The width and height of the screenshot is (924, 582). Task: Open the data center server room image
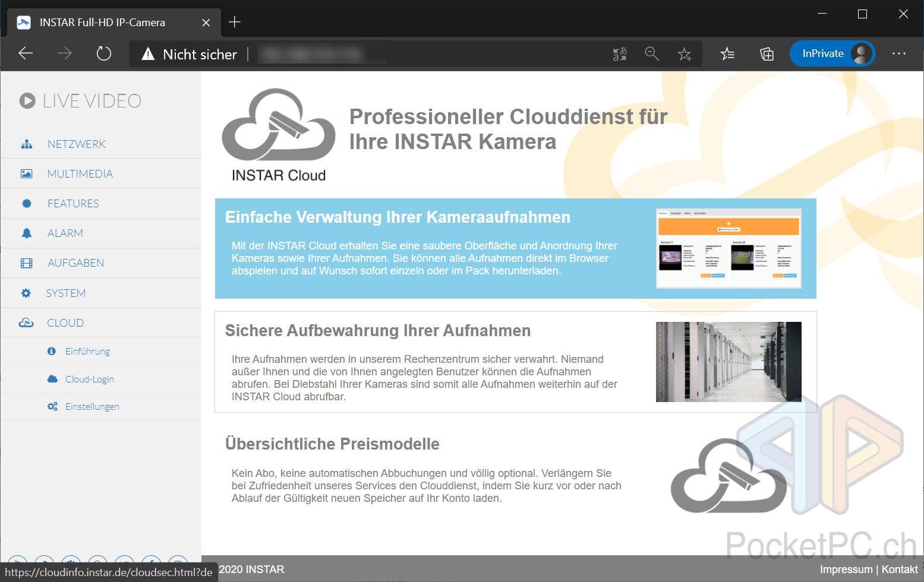click(729, 362)
